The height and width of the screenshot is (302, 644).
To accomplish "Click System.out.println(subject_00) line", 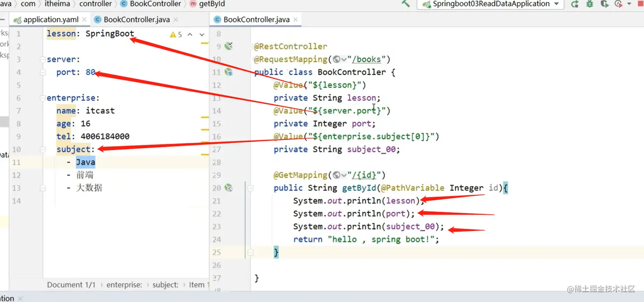I will [x=369, y=227].
